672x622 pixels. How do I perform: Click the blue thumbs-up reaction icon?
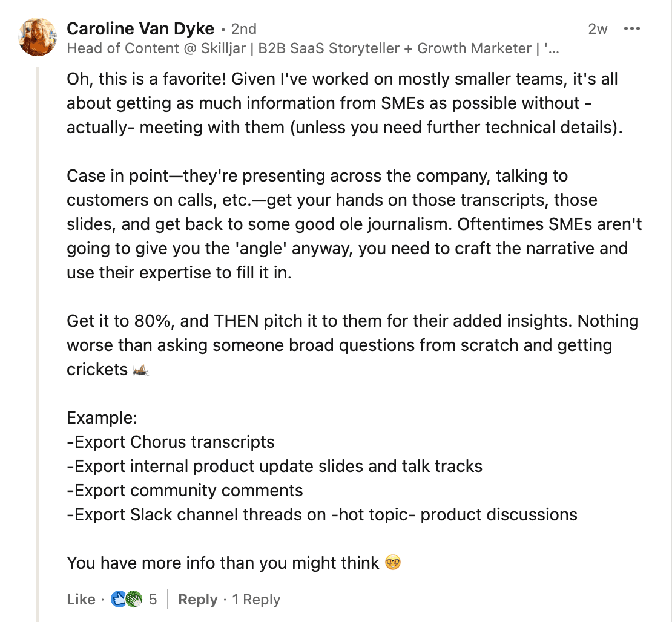coord(119,599)
